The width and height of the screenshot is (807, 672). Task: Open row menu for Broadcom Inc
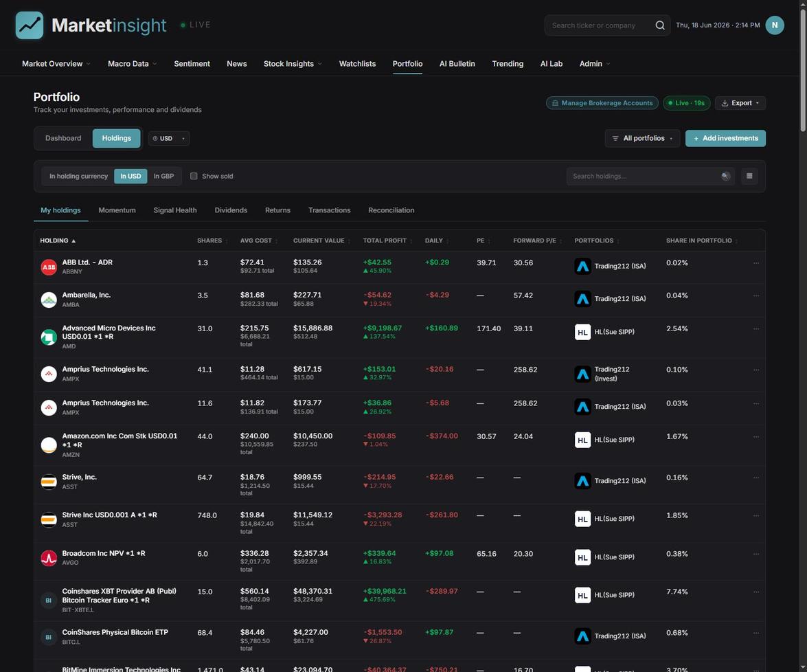(756, 554)
